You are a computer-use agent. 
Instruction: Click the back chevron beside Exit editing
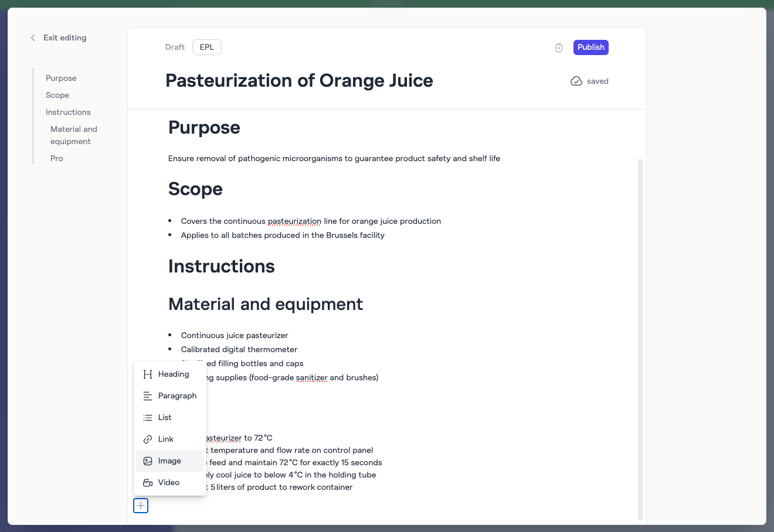click(x=33, y=37)
